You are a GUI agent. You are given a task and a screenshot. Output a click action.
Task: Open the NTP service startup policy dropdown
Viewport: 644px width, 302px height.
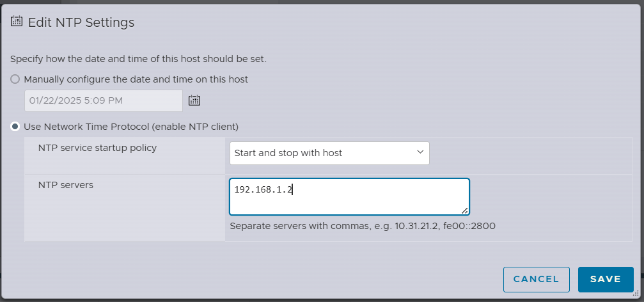329,153
